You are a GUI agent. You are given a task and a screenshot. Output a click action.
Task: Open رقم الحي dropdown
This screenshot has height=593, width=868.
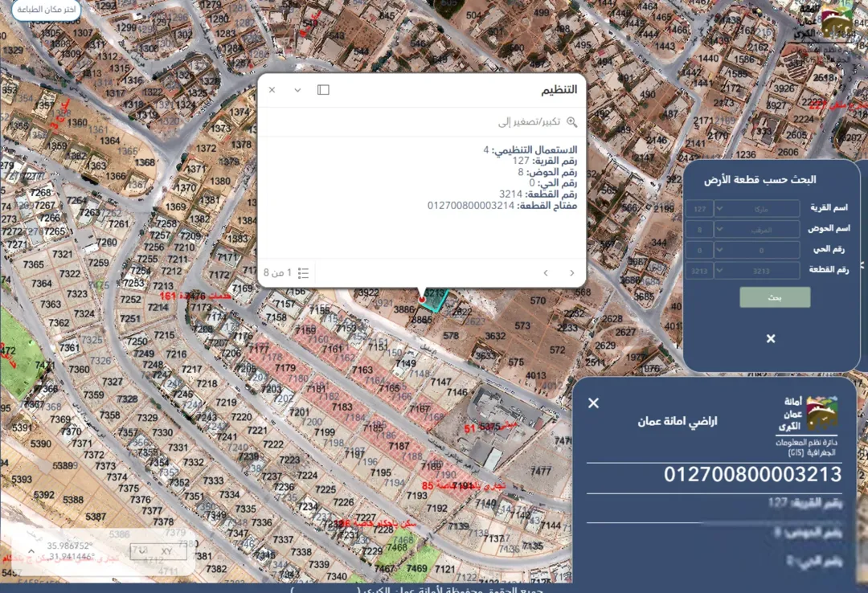[x=757, y=250]
